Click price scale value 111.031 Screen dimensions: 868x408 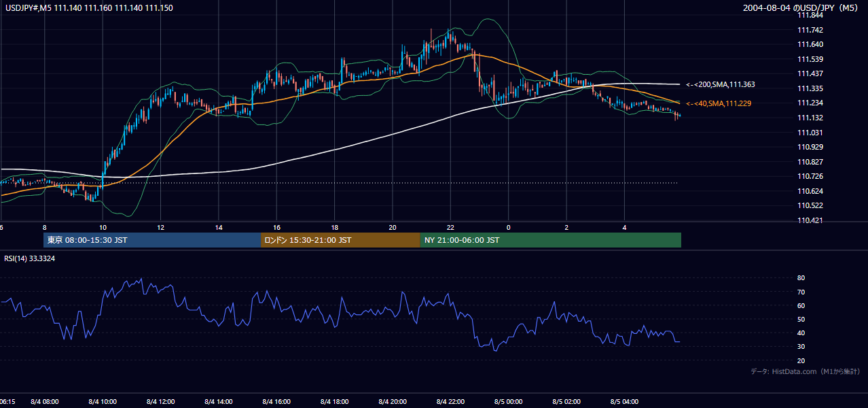[x=810, y=133]
